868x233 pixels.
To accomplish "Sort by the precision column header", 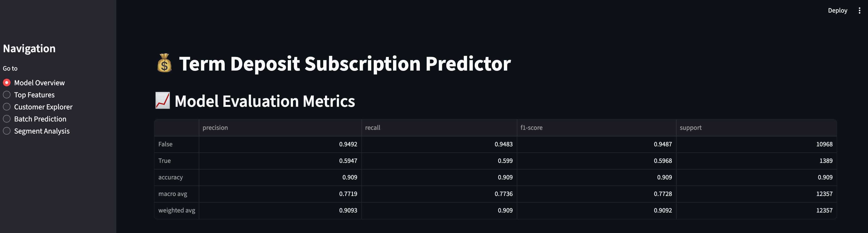I will 280,128.
